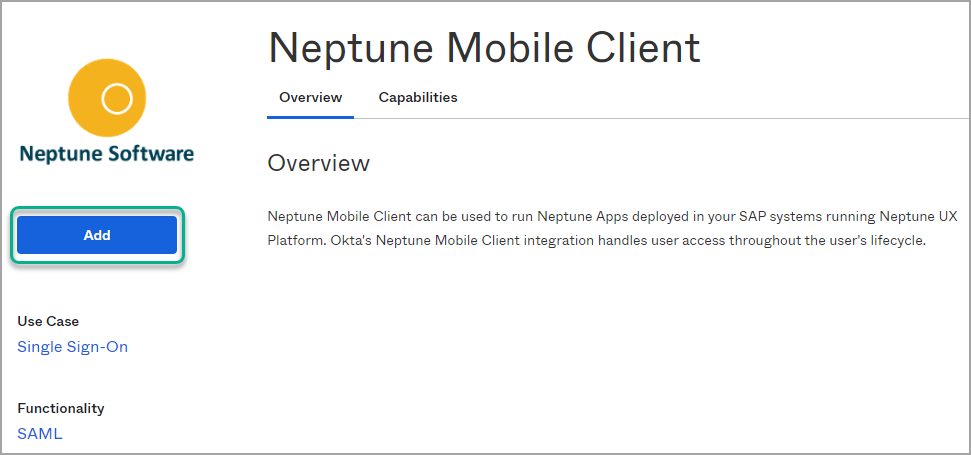This screenshot has height=455, width=971.
Task: Click the white ring inside the orange logo
Action: tap(117, 98)
